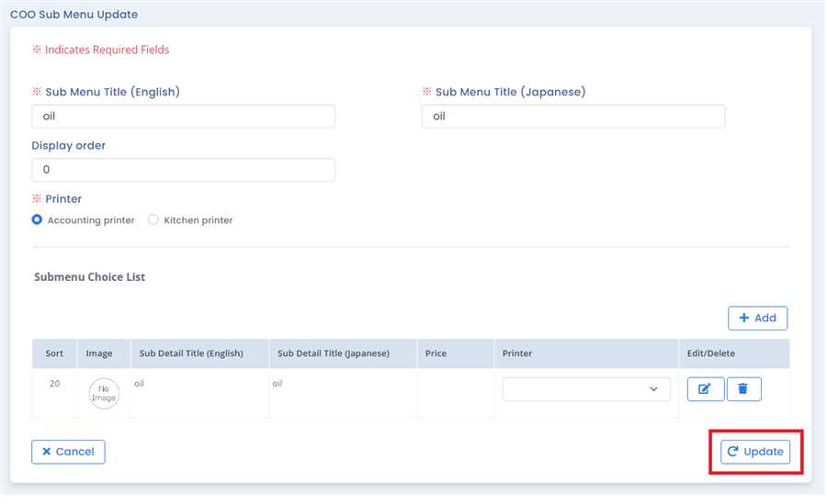
Task: Click the X icon on the Cancel button
Action: (46, 452)
